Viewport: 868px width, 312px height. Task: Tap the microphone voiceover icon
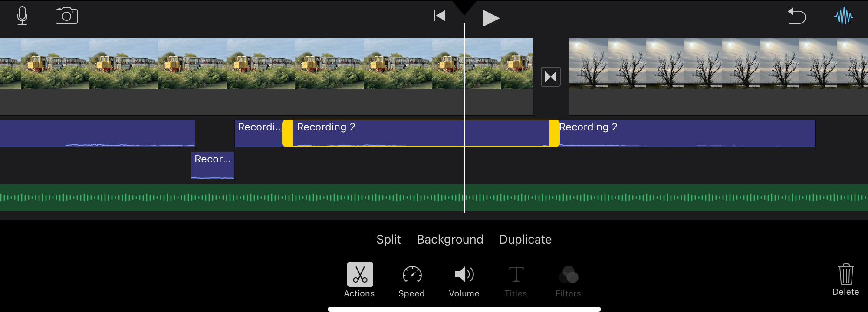point(22,16)
